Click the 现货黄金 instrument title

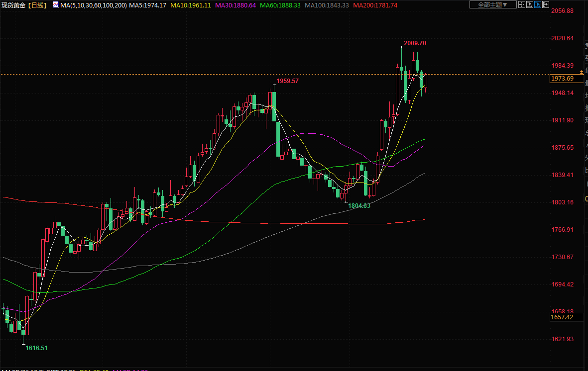click(13, 5)
